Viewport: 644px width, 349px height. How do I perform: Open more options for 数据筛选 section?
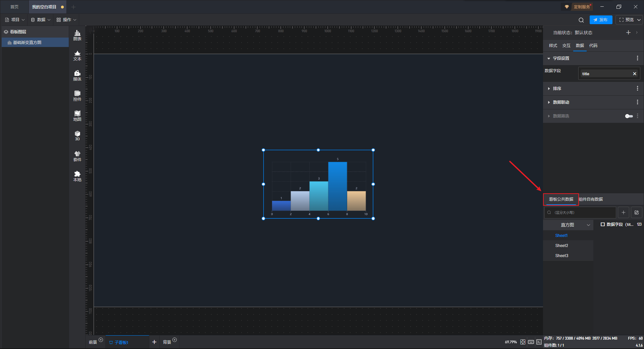click(x=638, y=116)
